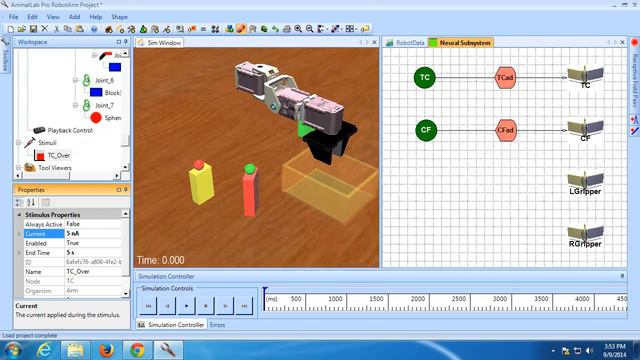Open the File menu
The image size is (640, 360).
tap(13, 17)
